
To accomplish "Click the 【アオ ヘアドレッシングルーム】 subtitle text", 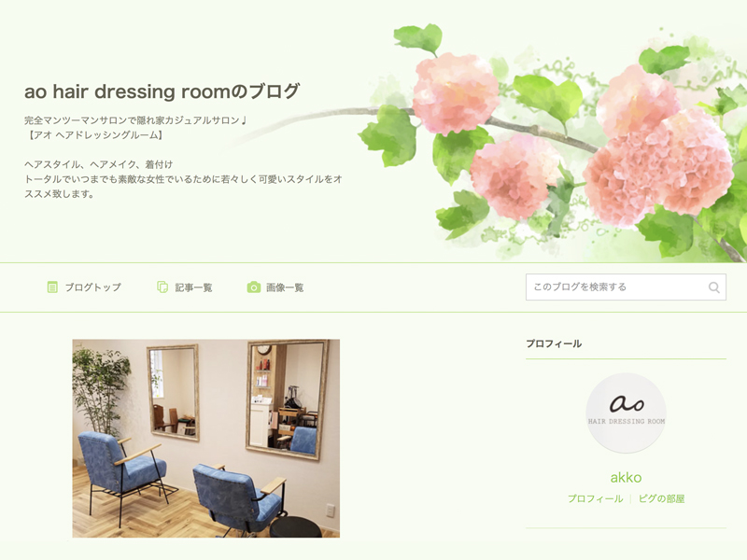I will [95, 135].
